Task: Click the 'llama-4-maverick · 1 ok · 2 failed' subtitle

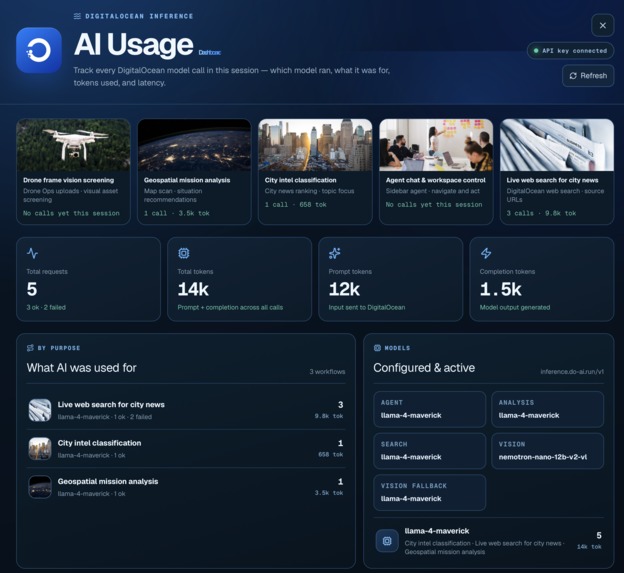Action: coord(105,417)
